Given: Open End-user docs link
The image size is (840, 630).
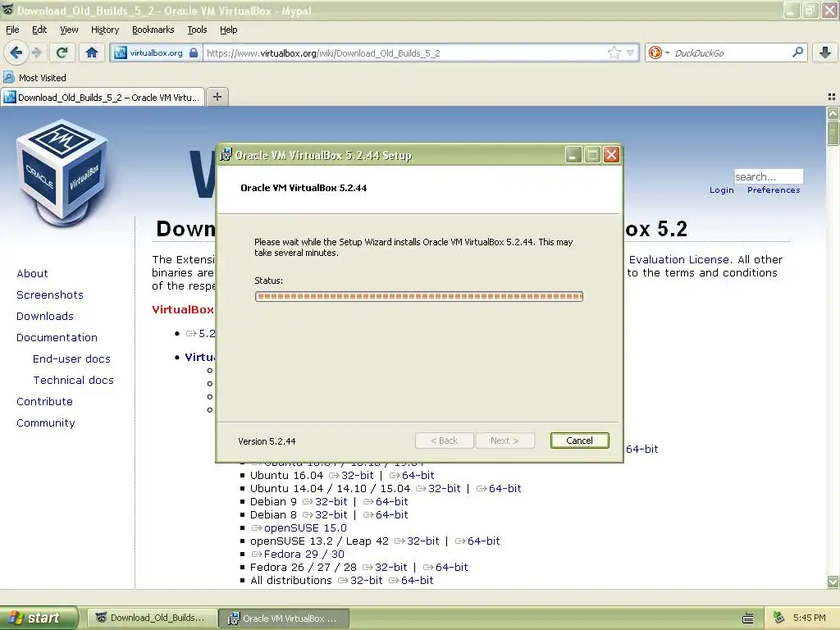Looking at the screenshot, I should 71,359.
